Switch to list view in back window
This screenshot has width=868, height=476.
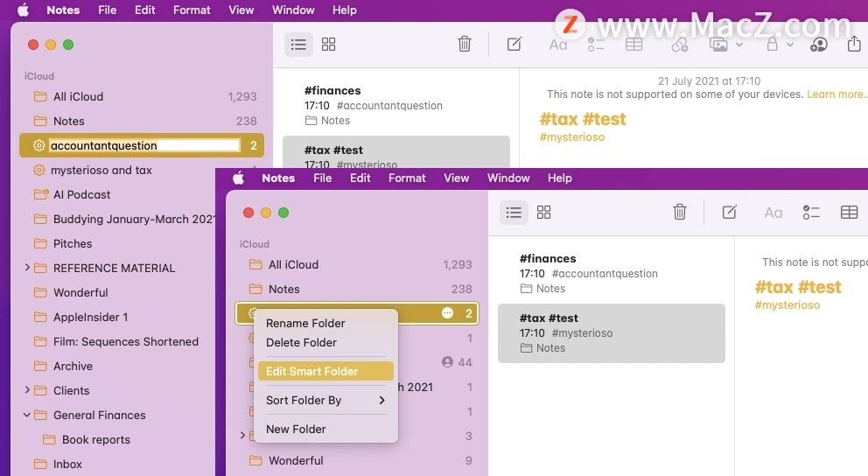298,45
